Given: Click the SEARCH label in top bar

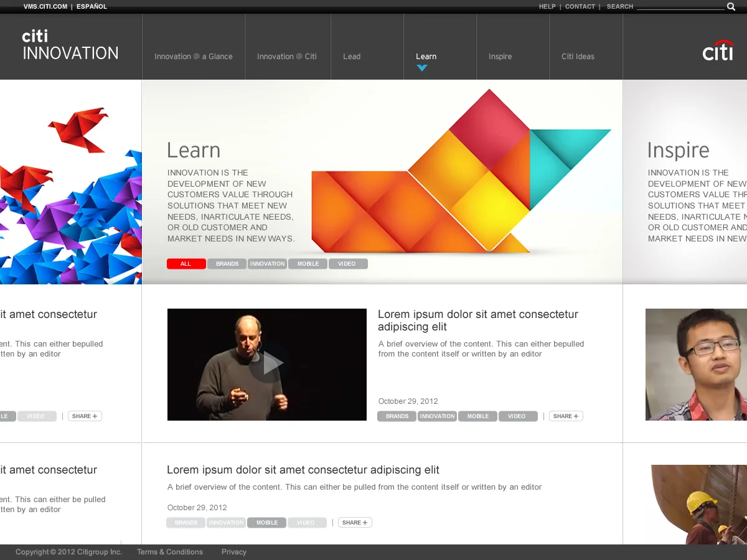Looking at the screenshot, I should (620, 7).
